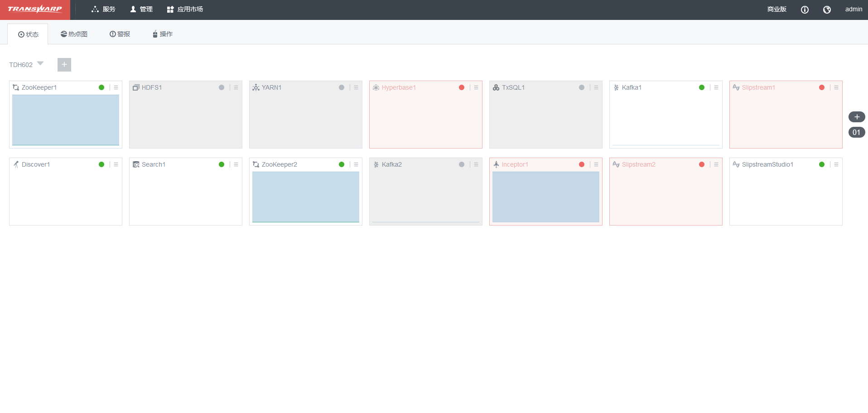Open the admin user menu
The height and width of the screenshot is (413, 868).
[x=854, y=10]
